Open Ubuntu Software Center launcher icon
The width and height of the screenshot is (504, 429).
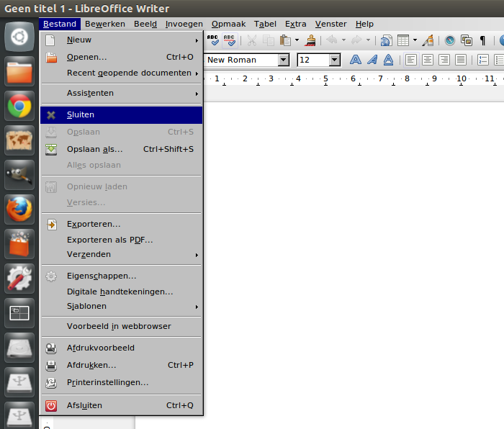point(19,244)
